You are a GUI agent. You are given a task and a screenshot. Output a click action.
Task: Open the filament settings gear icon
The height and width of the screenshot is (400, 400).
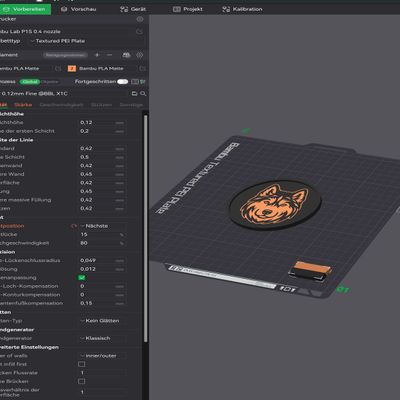pos(139,55)
